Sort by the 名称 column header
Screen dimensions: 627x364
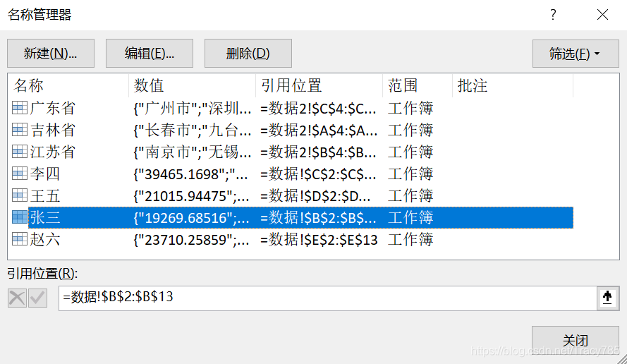(68, 85)
